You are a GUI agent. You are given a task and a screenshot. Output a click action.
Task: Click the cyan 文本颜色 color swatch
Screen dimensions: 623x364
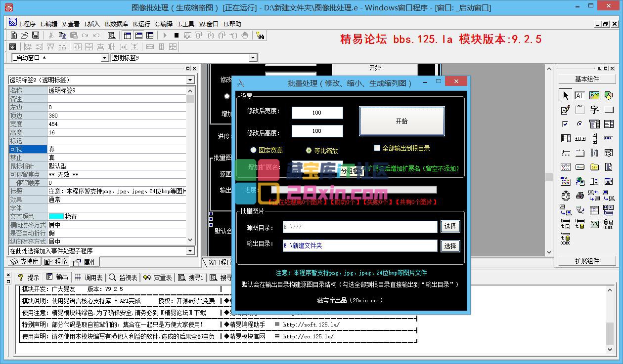pos(56,216)
